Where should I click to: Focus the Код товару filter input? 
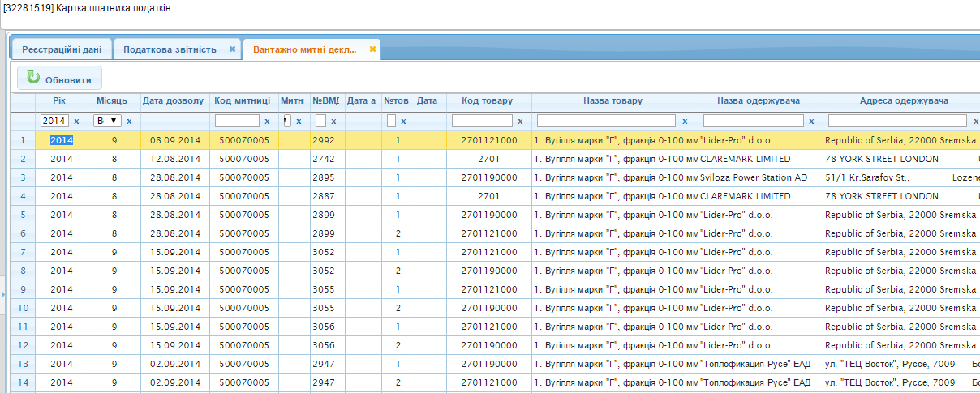[x=482, y=121]
